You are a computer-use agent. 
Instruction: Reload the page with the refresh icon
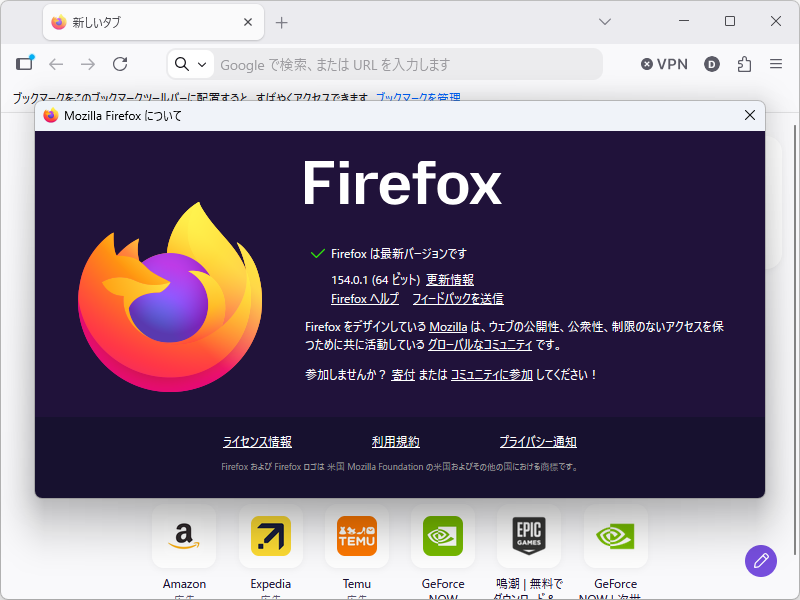(120, 64)
